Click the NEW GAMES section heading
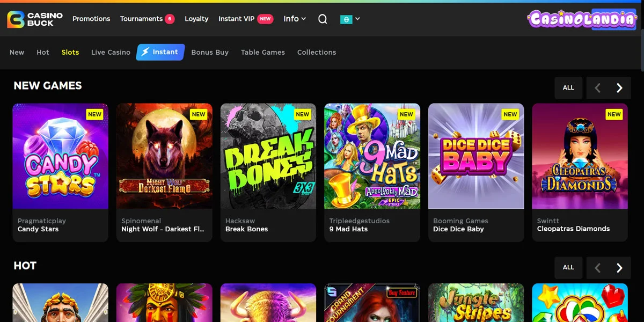644x322 pixels. point(48,86)
